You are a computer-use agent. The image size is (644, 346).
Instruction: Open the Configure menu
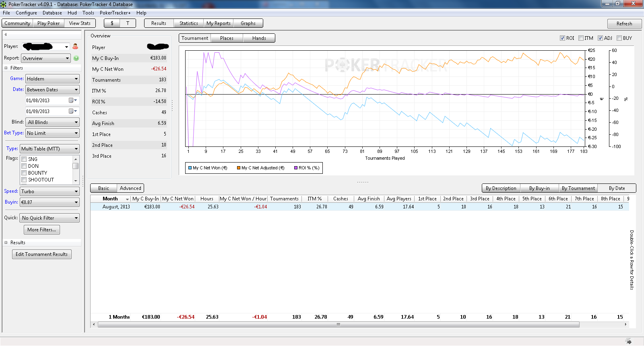tap(26, 13)
